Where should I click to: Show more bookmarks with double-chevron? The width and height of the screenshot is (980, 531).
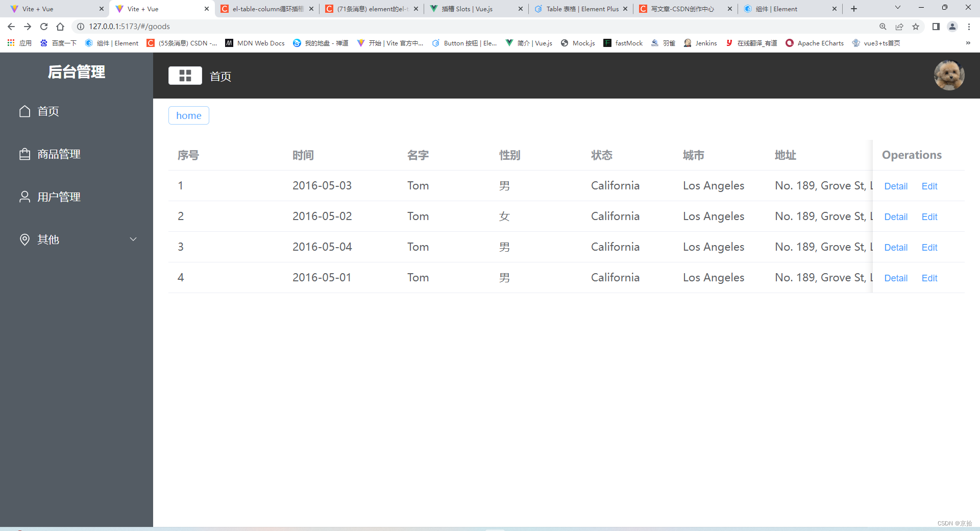pyautogui.click(x=968, y=43)
